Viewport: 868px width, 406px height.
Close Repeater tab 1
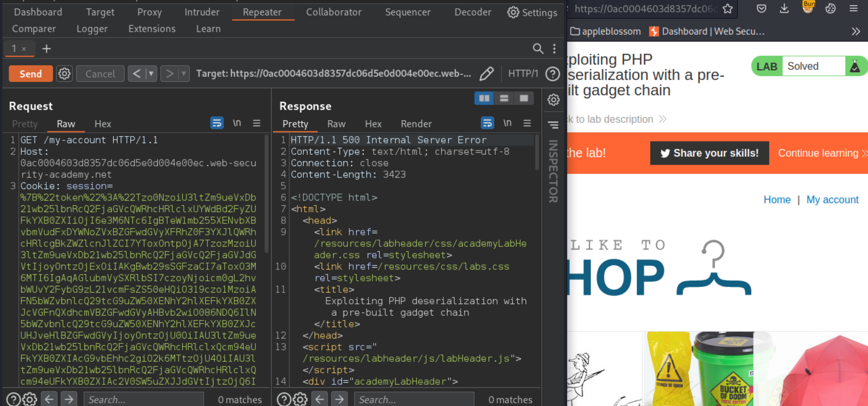[24, 49]
